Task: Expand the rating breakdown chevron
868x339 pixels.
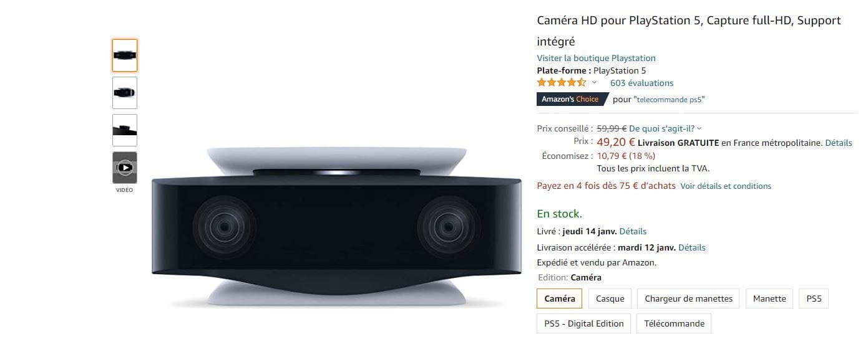Action: tap(595, 83)
